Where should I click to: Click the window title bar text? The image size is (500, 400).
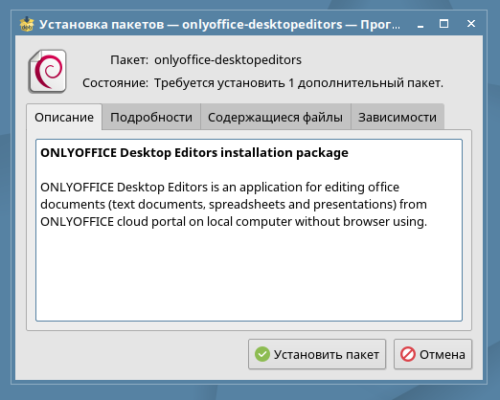(220, 24)
